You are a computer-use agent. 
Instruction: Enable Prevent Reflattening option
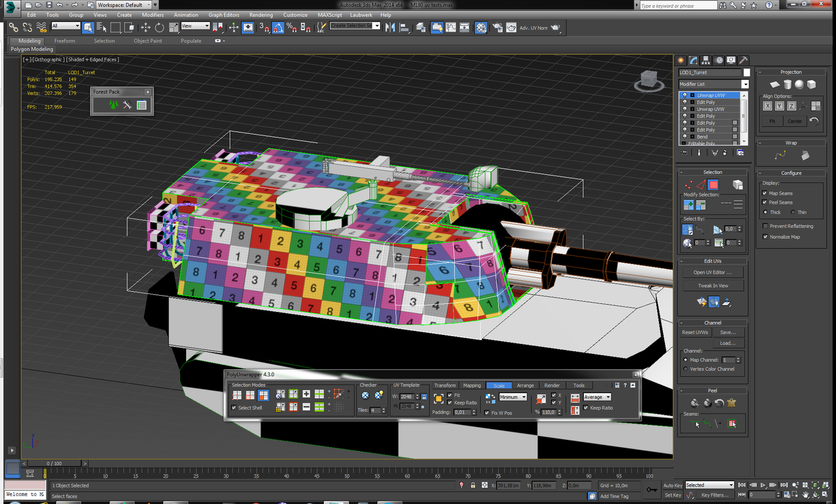[x=765, y=226]
